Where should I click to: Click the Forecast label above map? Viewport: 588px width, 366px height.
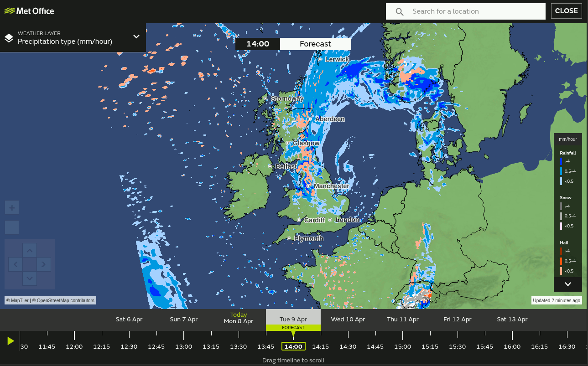pos(316,44)
